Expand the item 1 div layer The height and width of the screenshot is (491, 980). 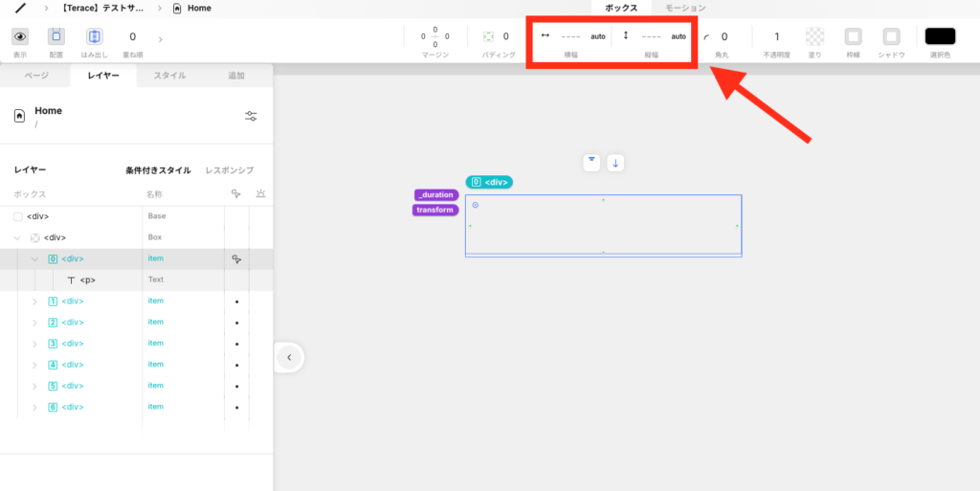(x=35, y=301)
